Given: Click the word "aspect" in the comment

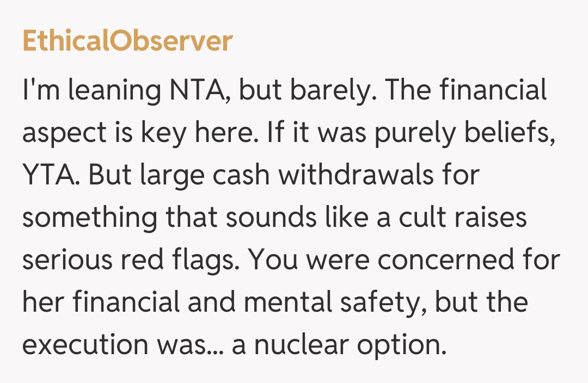Looking at the screenshot, I should [x=64, y=133].
